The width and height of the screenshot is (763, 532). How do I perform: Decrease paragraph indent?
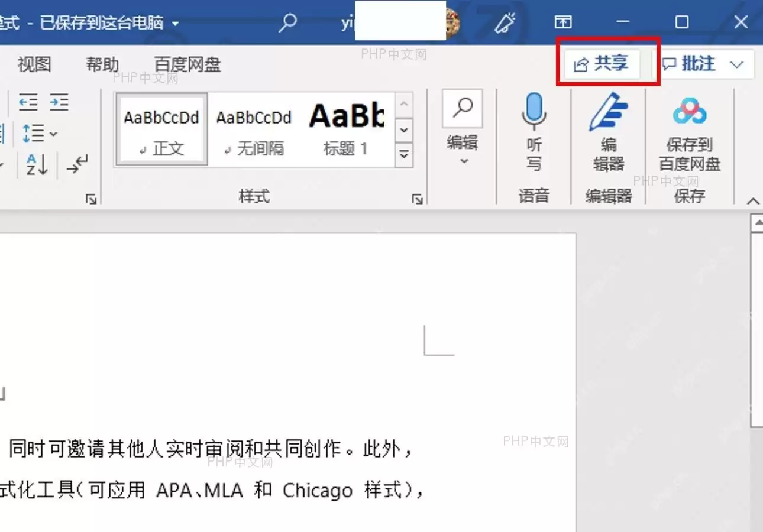(28, 102)
